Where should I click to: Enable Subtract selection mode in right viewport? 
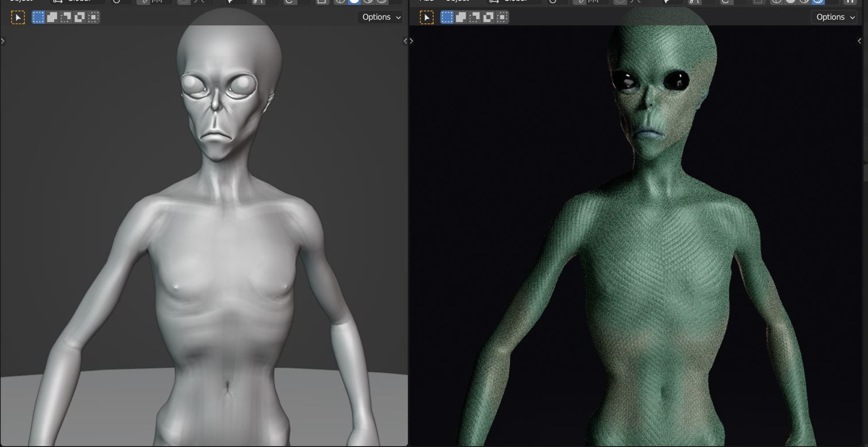[475, 17]
